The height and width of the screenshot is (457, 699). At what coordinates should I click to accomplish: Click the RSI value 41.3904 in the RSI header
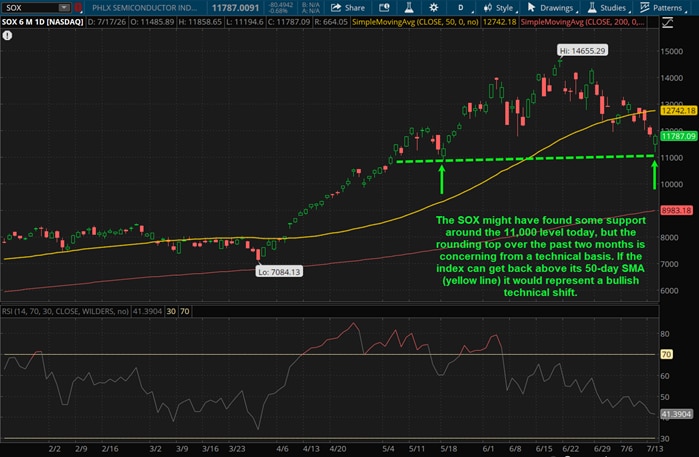point(147,311)
